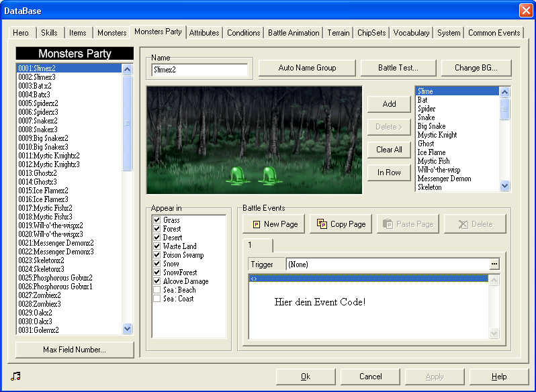Screen dimensions: 536x392
Task: Click the up arrow of monster list scrollbar
Action: [504, 92]
